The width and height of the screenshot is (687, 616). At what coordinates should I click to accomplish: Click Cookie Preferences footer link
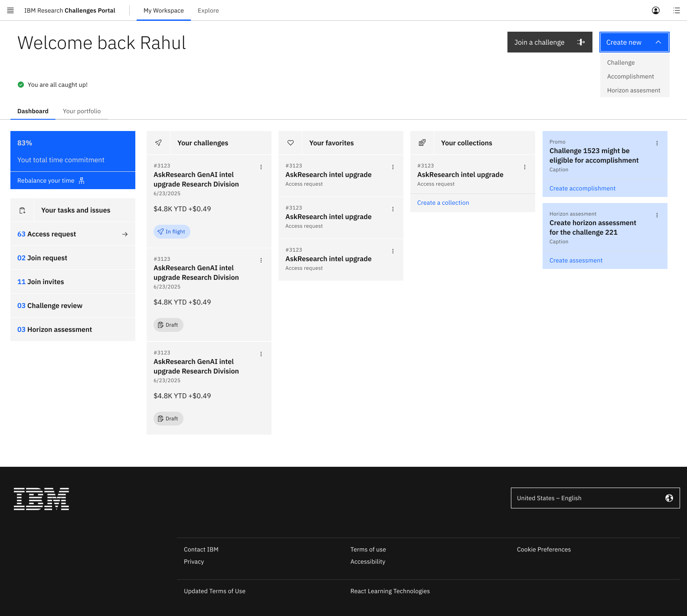tap(544, 549)
